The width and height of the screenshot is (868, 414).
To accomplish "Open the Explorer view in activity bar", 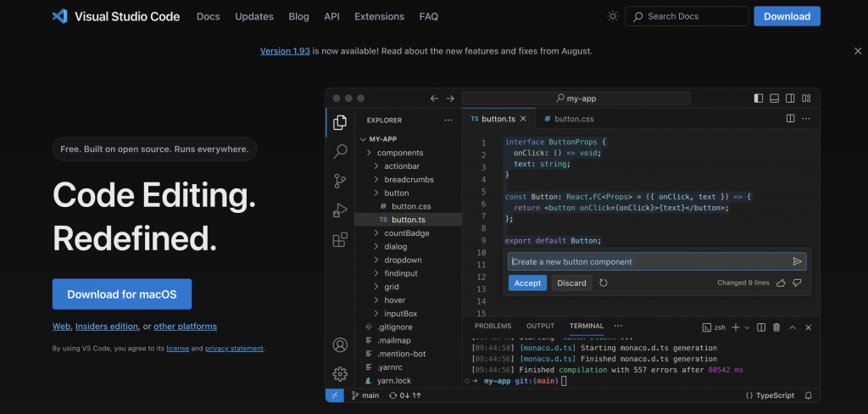I will point(340,122).
